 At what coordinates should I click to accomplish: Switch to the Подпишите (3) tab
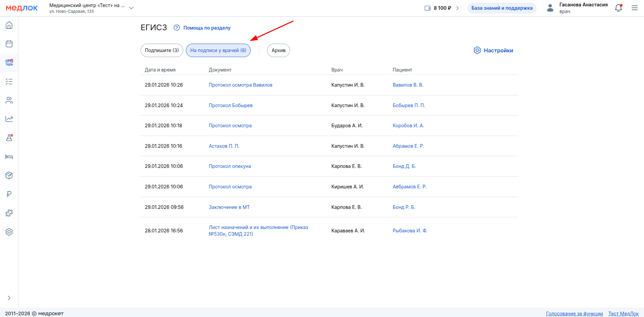pyautogui.click(x=162, y=50)
